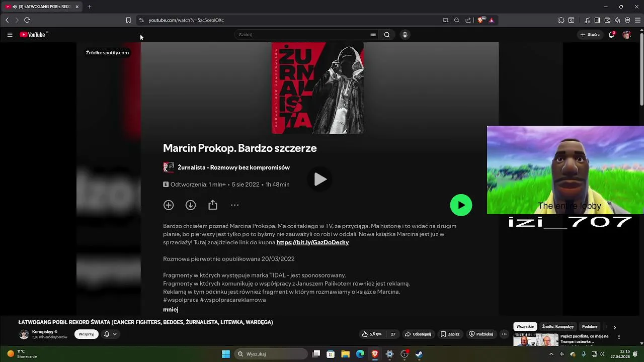Like the video with 5,5 tys. thumbs-up
The height and width of the screenshot is (362, 644).
pyautogui.click(x=372, y=334)
